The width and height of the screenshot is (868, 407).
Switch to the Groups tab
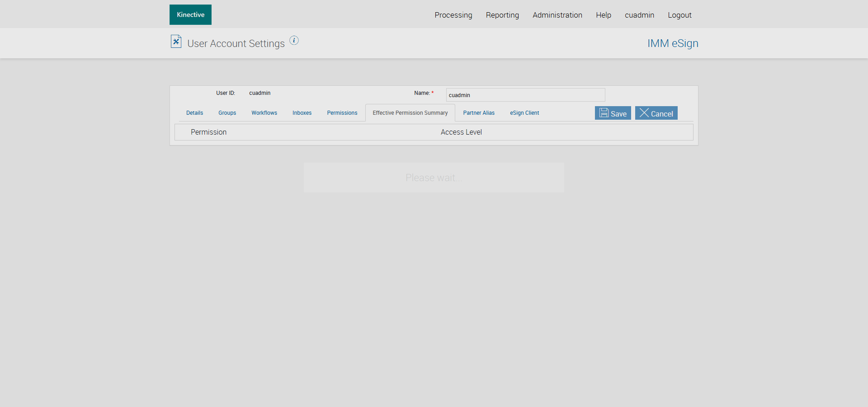click(227, 113)
